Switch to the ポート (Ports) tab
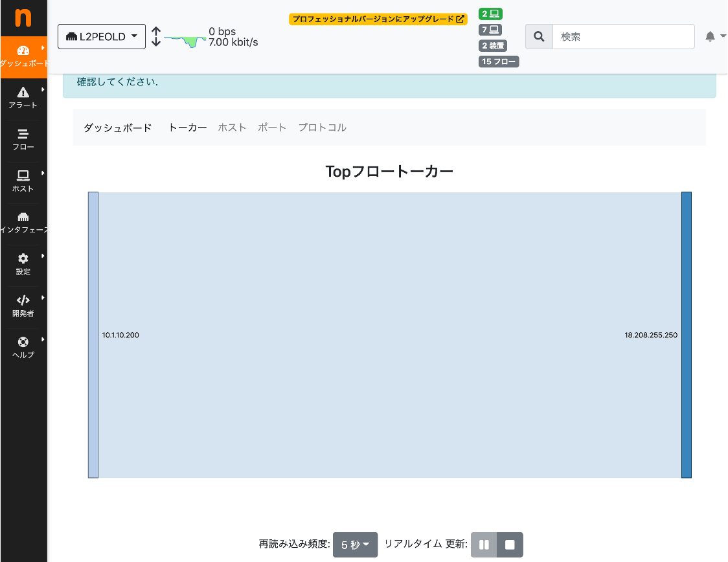This screenshot has height=562, width=728. 272,128
